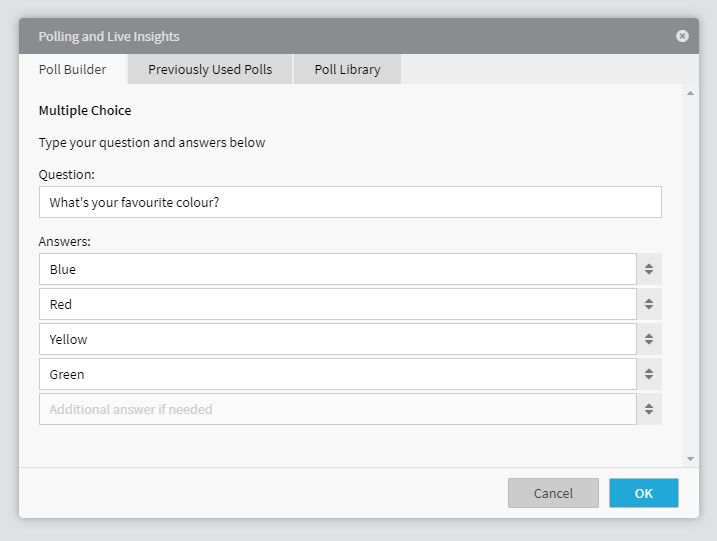Select the Green answer field
Screen dimensions: 717x541
click(x=338, y=374)
